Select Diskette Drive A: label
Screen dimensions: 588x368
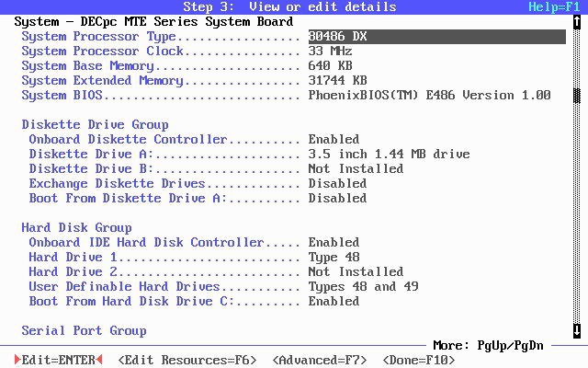tap(91, 154)
